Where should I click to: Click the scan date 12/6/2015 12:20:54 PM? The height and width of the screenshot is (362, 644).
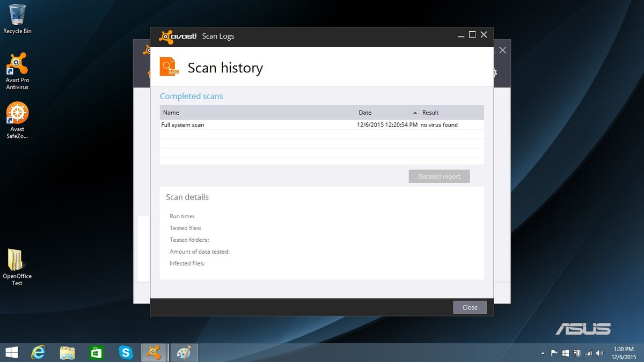coord(387,125)
